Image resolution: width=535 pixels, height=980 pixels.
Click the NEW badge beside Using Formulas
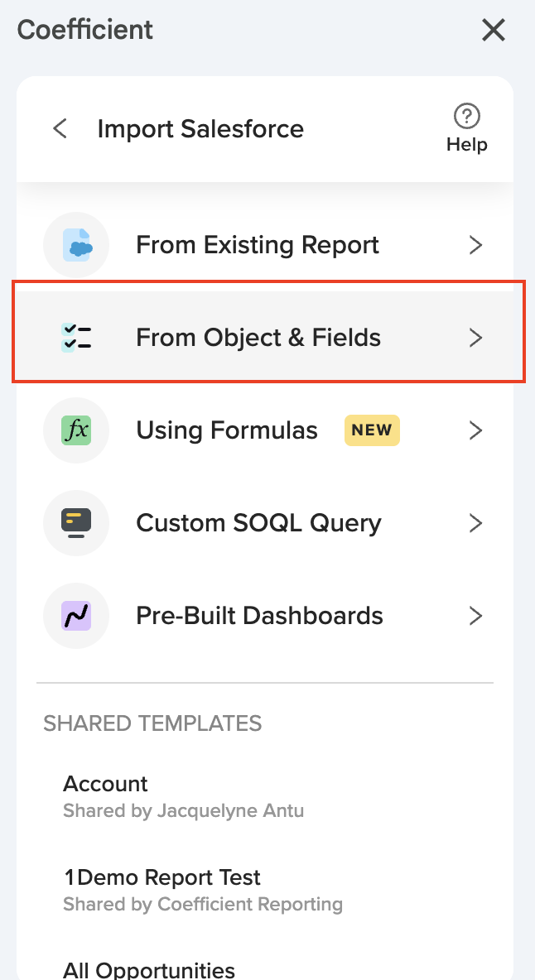[372, 430]
